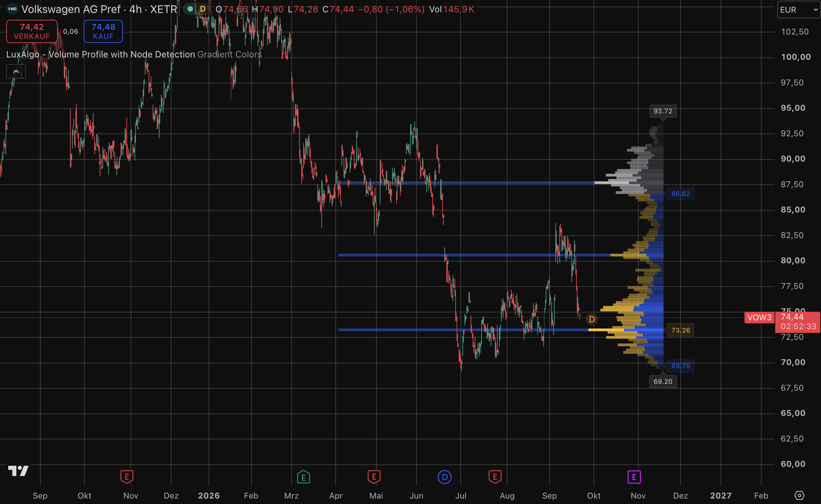This screenshot has height=504, width=821.
Task: Select the 93.72 profile high label
Action: click(663, 111)
